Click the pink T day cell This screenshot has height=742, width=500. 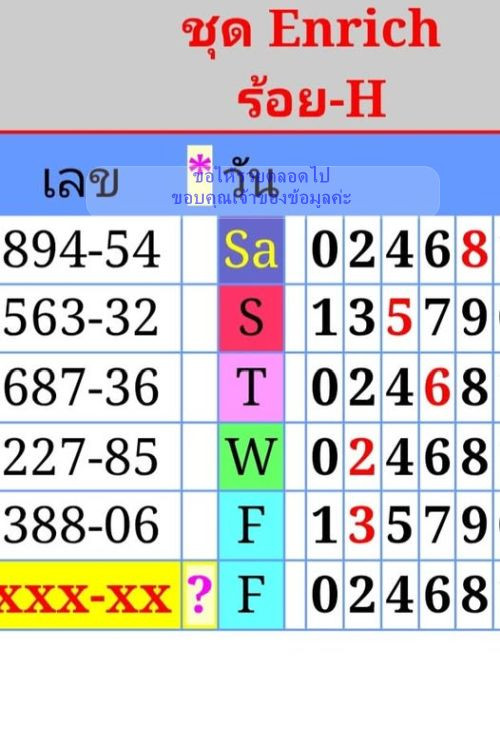[251, 388]
